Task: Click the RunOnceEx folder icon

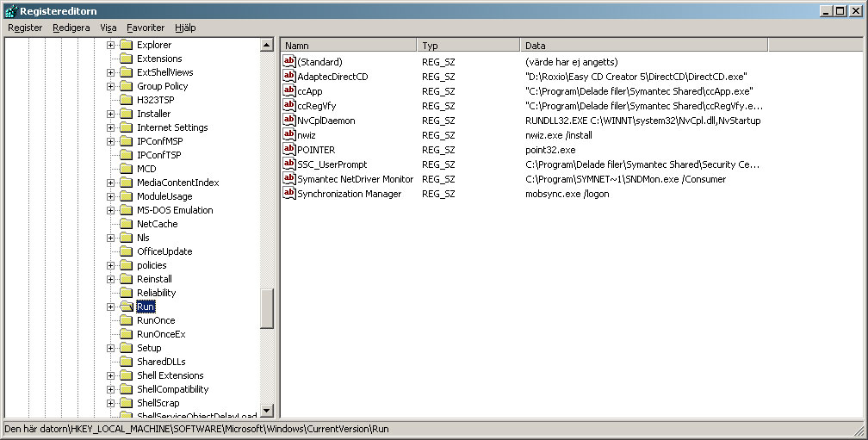Action: point(127,334)
